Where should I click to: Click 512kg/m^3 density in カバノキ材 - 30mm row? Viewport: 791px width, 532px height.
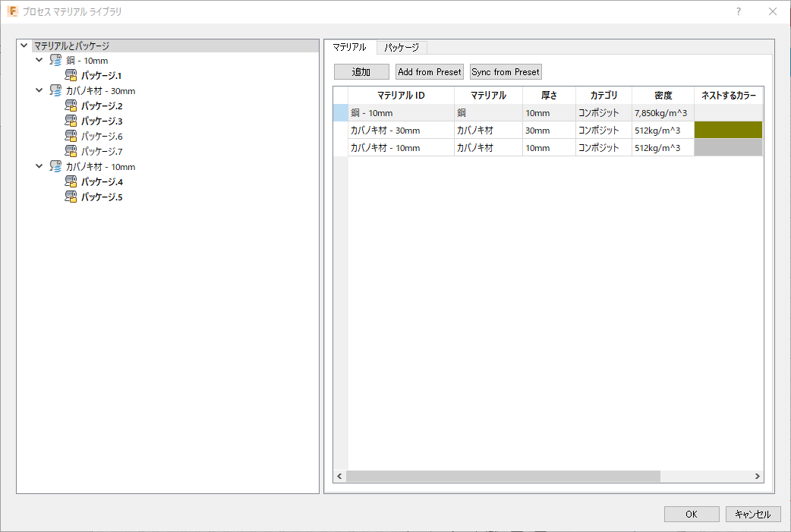(663, 130)
